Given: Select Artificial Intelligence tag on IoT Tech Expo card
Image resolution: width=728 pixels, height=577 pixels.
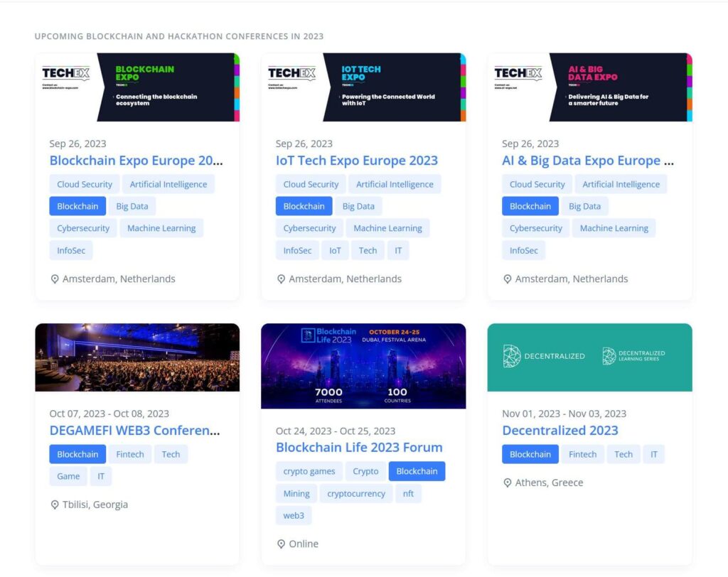Looking at the screenshot, I should coord(395,184).
